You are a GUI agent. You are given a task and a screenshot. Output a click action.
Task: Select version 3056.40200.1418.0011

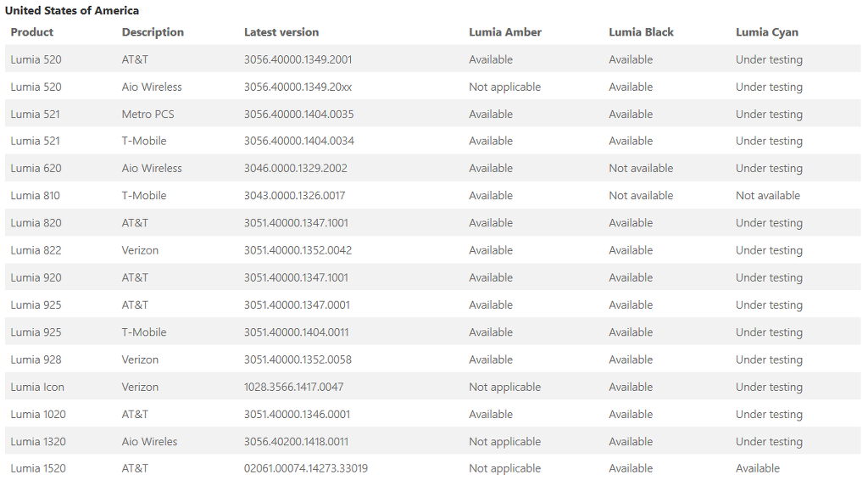(296, 442)
